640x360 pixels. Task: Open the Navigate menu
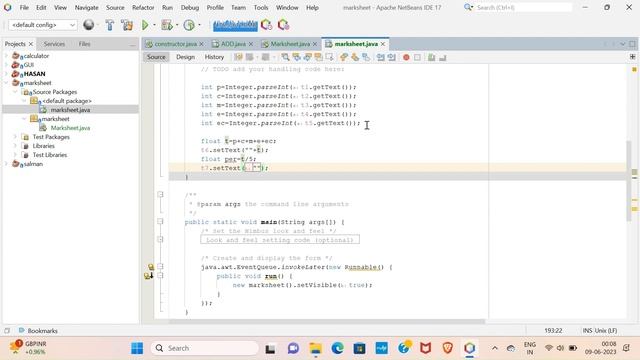click(x=87, y=7)
